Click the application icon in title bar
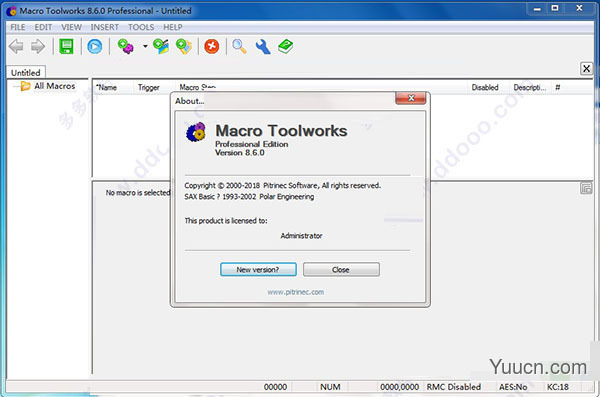 point(12,11)
